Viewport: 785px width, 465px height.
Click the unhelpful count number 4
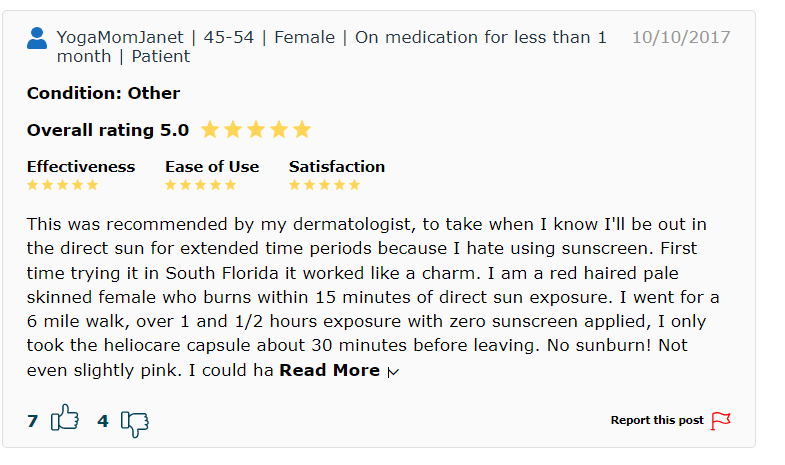click(x=103, y=421)
